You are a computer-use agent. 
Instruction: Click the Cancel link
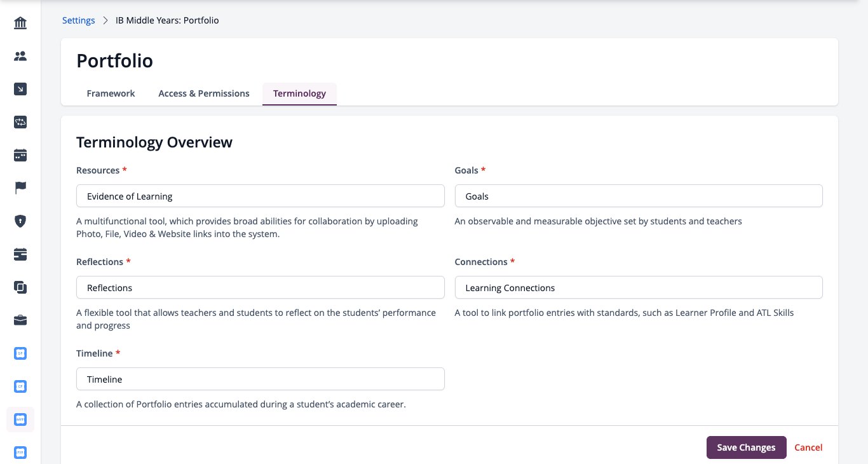pyautogui.click(x=808, y=447)
